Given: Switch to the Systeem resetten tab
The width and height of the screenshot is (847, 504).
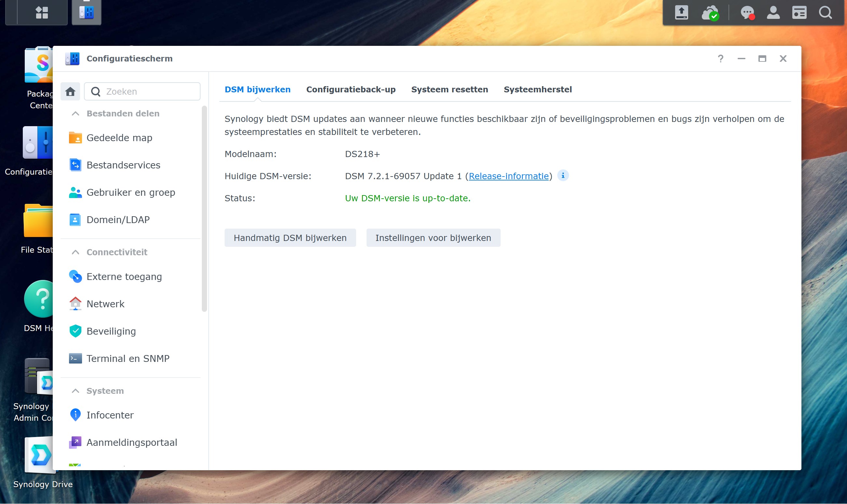Looking at the screenshot, I should 449,89.
